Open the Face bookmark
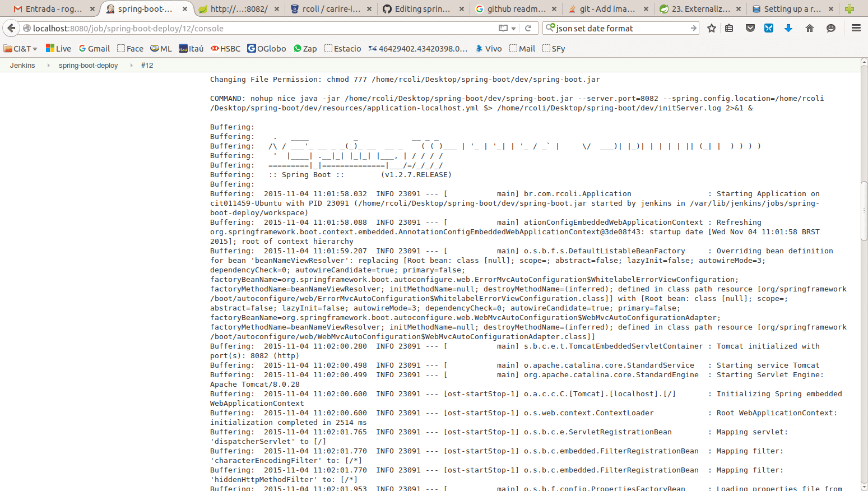Screen dimensions: 868x491 coord(130,49)
